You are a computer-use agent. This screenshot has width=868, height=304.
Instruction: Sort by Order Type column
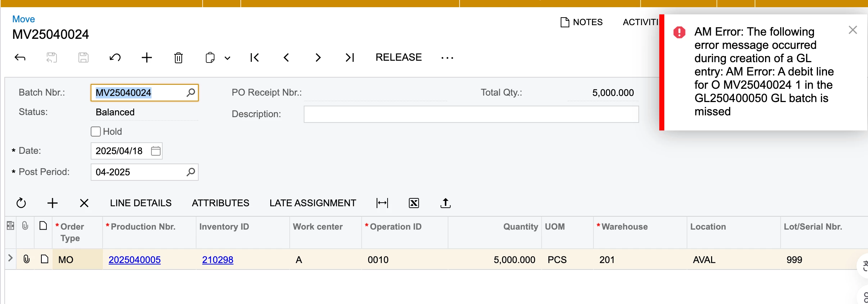(77, 232)
